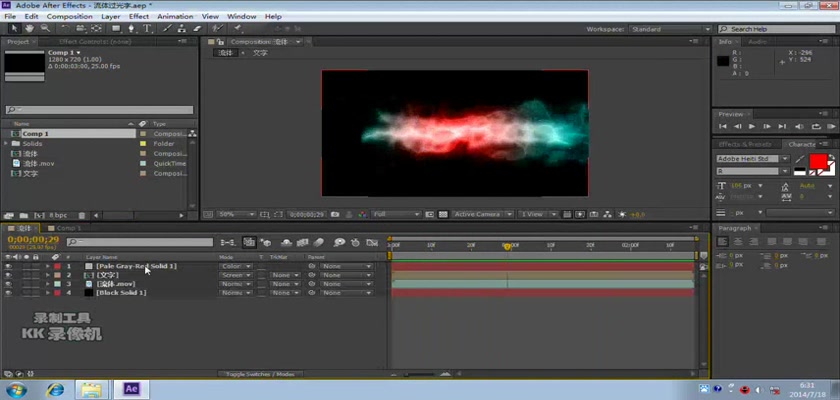The height and width of the screenshot is (400, 840).
Task: Hide the Black Solid 1 layer
Action: point(8,293)
